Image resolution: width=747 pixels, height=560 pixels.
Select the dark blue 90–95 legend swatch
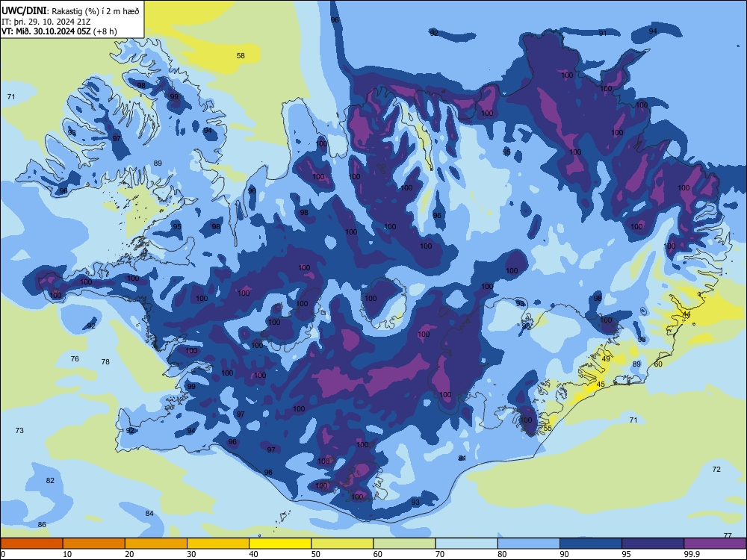click(x=591, y=544)
